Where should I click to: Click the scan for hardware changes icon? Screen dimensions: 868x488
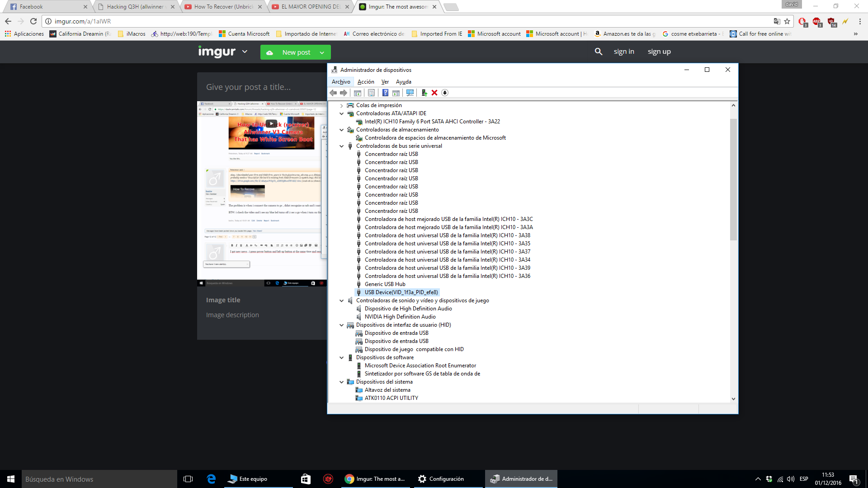pos(410,93)
